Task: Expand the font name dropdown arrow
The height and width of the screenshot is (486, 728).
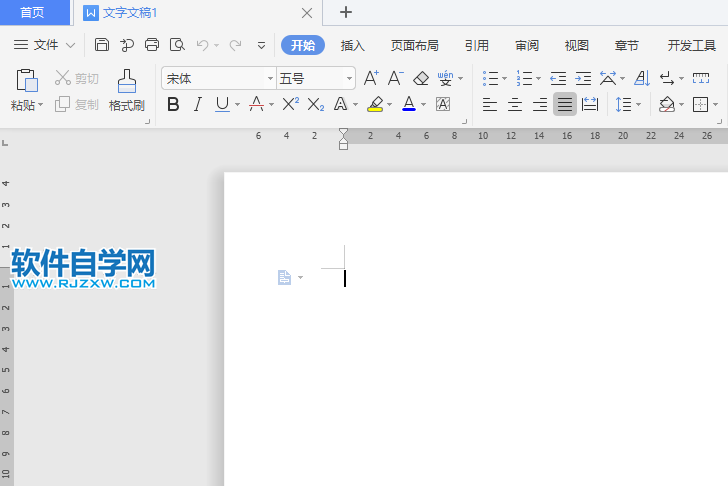Action: click(270, 78)
